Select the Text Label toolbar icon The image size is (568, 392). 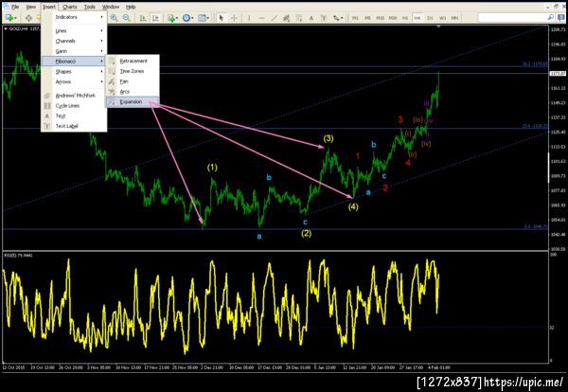tap(324, 18)
